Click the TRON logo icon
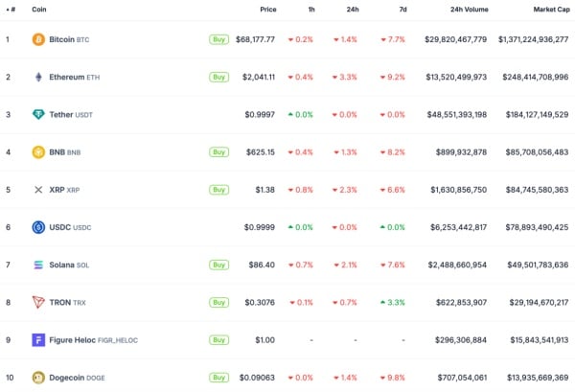The image size is (575, 392). (x=38, y=302)
